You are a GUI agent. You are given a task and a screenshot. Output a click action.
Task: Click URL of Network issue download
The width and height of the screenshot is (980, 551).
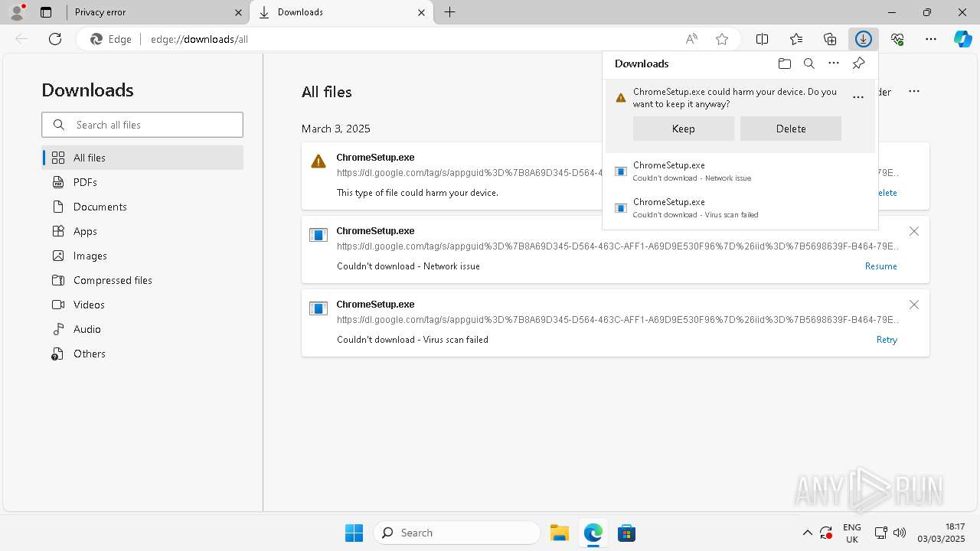click(618, 246)
